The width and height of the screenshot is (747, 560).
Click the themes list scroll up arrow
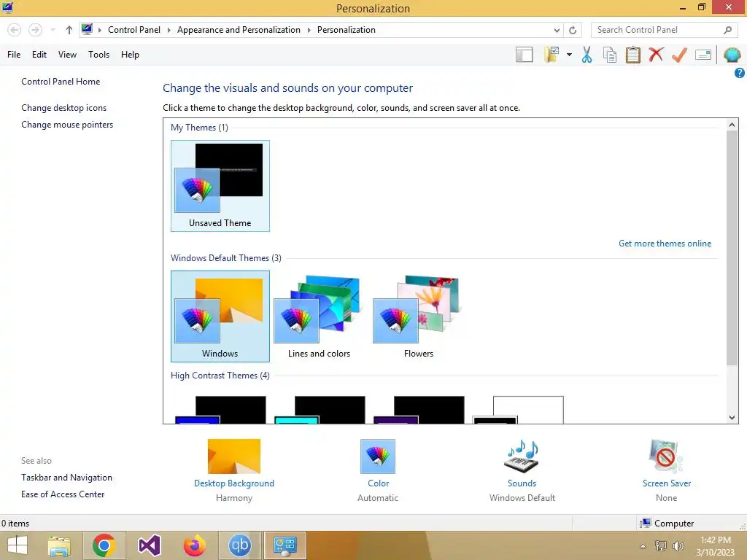coord(732,125)
